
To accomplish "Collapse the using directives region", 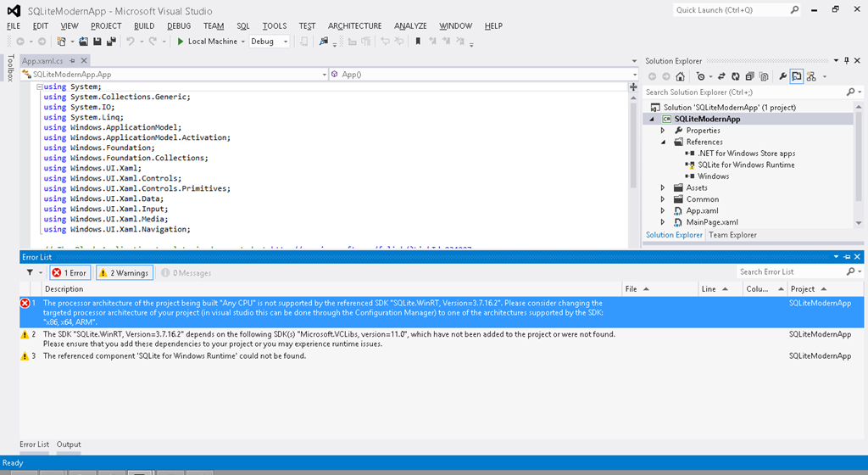I will click(x=40, y=87).
